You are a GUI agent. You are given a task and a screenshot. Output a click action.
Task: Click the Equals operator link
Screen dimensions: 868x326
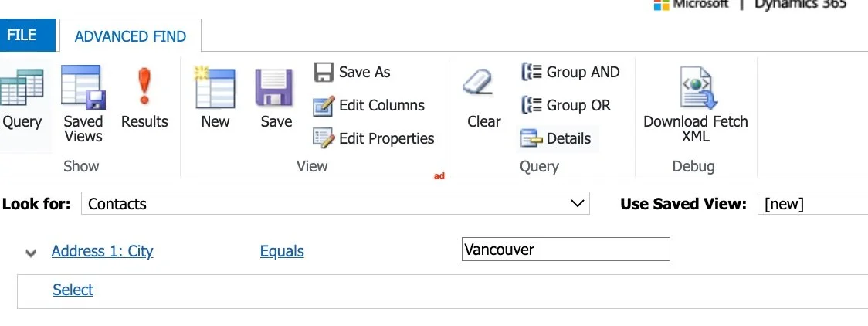tap(282, 251)
